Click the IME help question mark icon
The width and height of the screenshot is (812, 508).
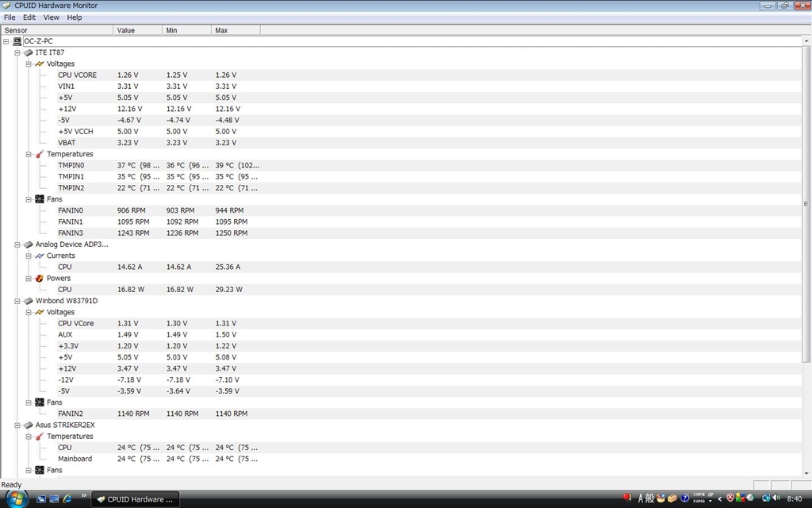point(684,498)
